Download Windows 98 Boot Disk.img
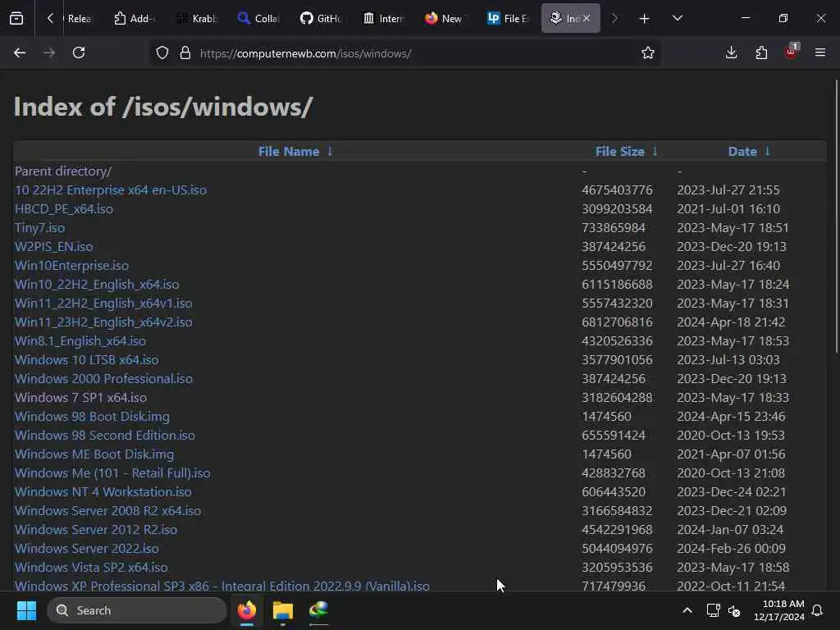The height and width of the screenshot is (630, 840). tap(92, 416)
